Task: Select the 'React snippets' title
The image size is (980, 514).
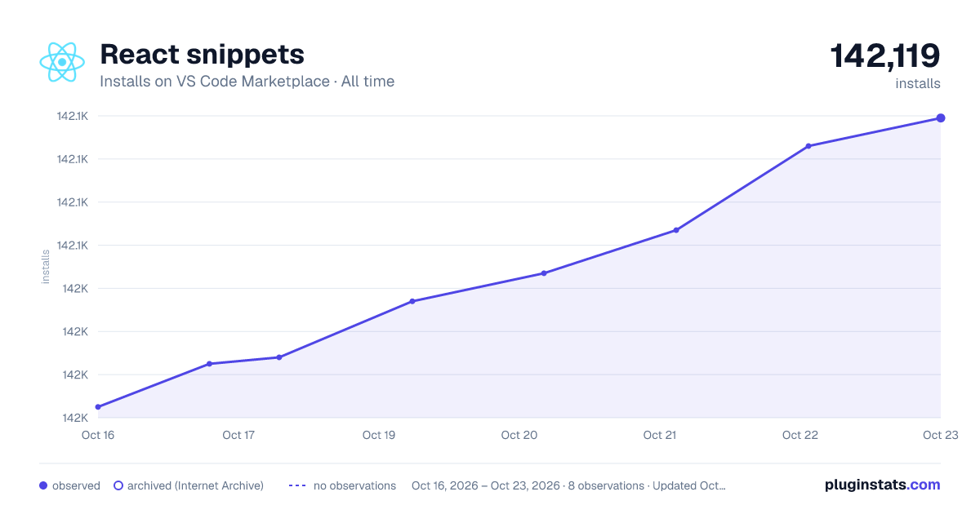Action: coord(202,55)
